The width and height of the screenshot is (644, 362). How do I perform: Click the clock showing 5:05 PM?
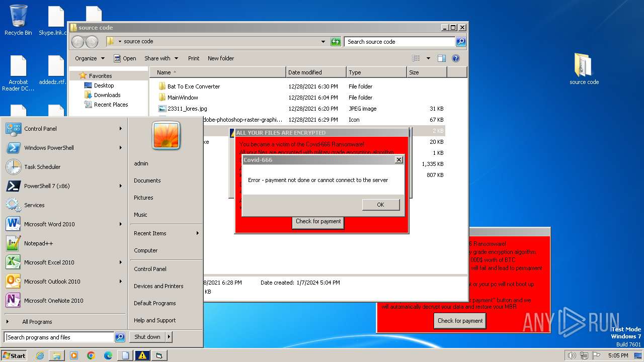(x=618, y=355)
